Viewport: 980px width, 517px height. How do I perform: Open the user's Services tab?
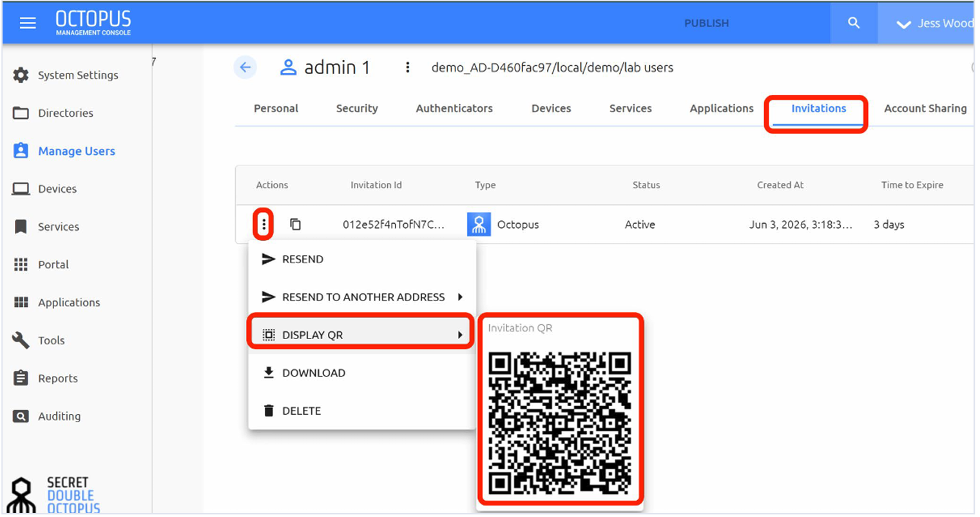click(630, 109)
